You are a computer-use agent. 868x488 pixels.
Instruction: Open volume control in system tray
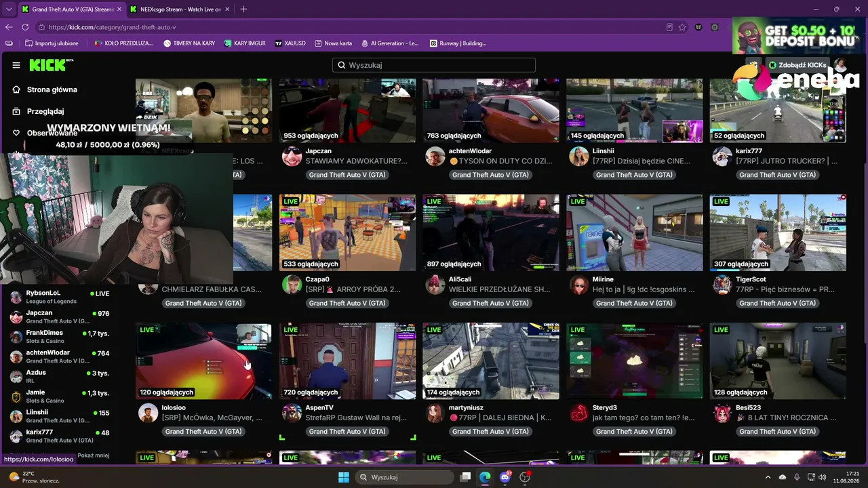(822, 477)
